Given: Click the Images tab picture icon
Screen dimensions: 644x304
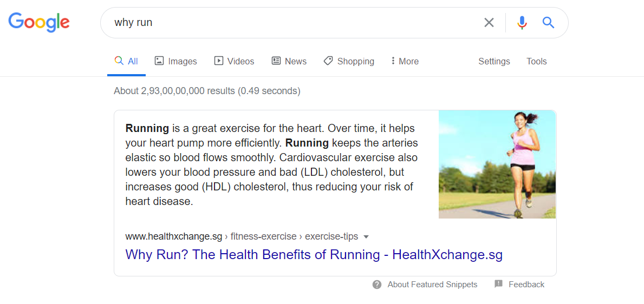Looking at the screenshot, I should (x=159, y=61).
